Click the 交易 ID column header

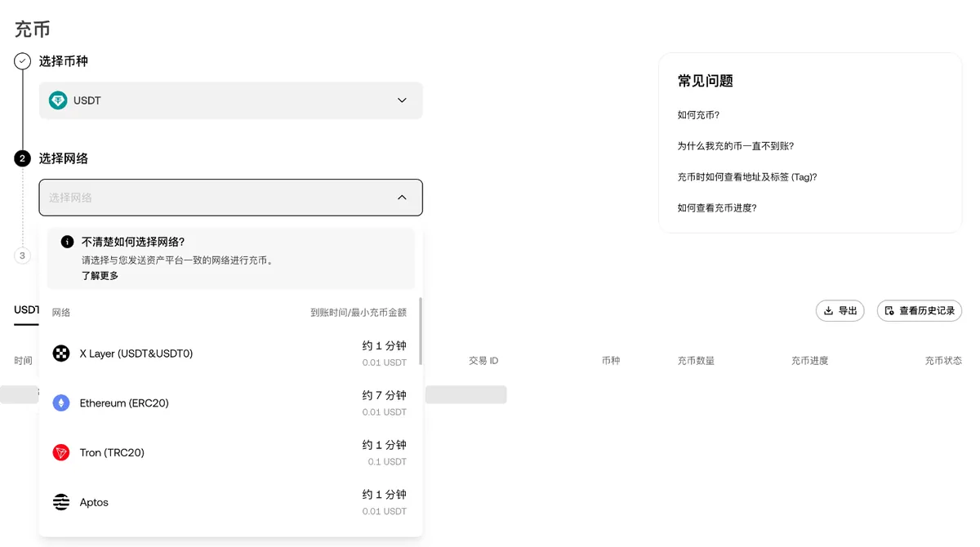coord(483,361)
